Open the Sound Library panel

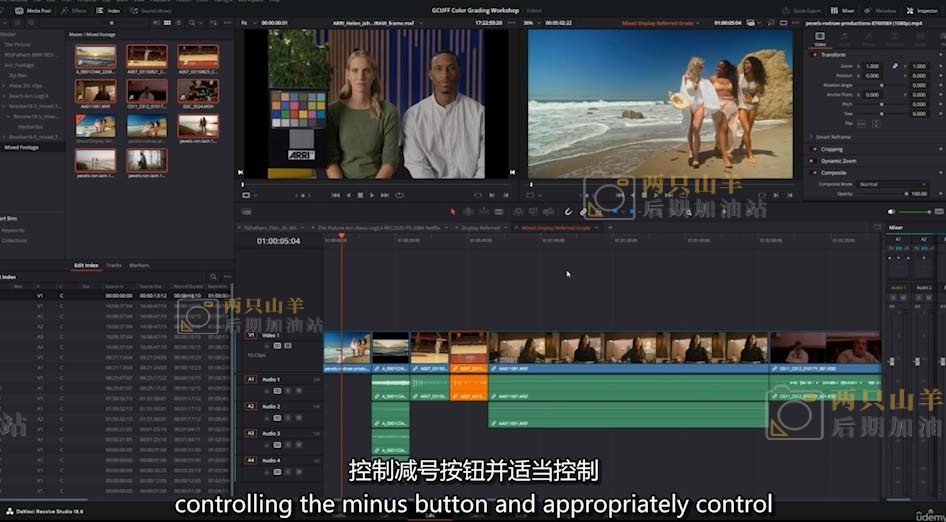coord(152,10)
